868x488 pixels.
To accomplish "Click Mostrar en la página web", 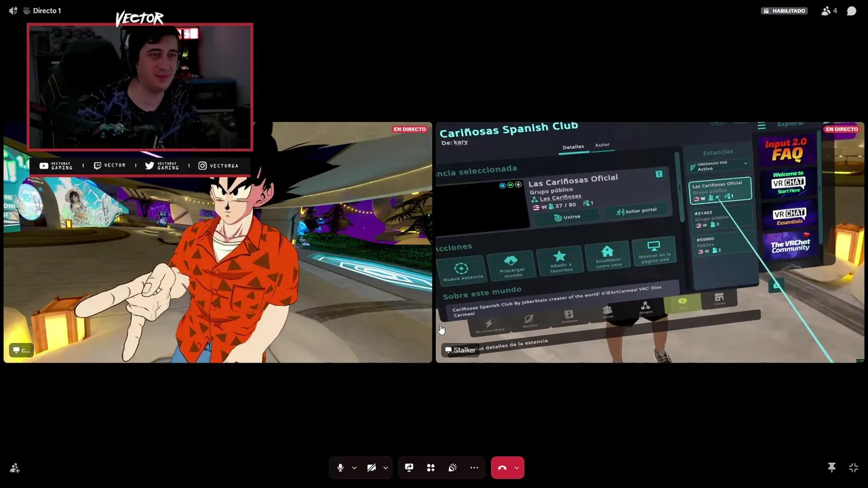I will [x=654, y=251].
